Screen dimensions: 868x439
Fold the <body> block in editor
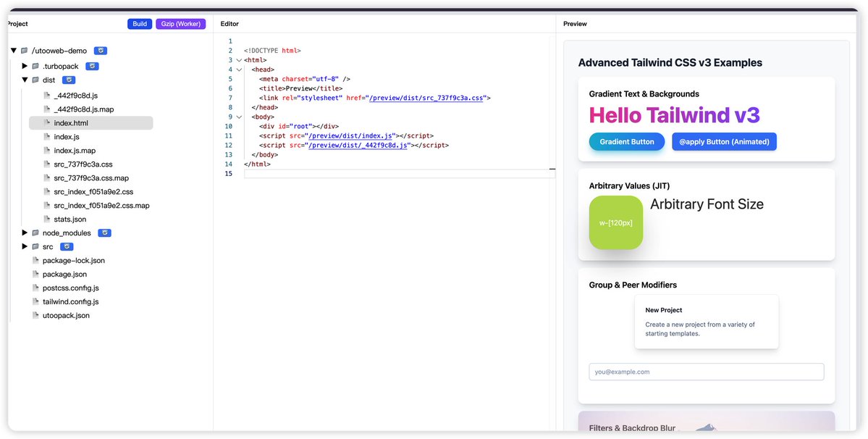tap(239, 117)
